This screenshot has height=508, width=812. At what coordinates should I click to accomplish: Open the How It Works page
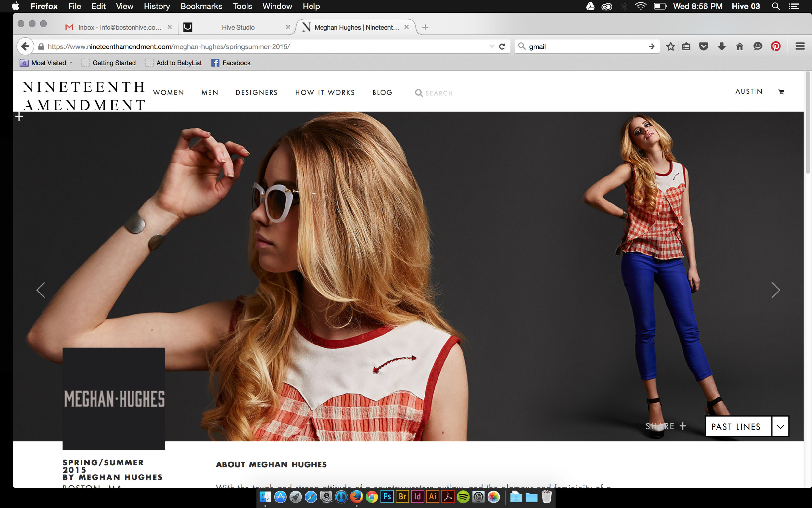[324, 92]
